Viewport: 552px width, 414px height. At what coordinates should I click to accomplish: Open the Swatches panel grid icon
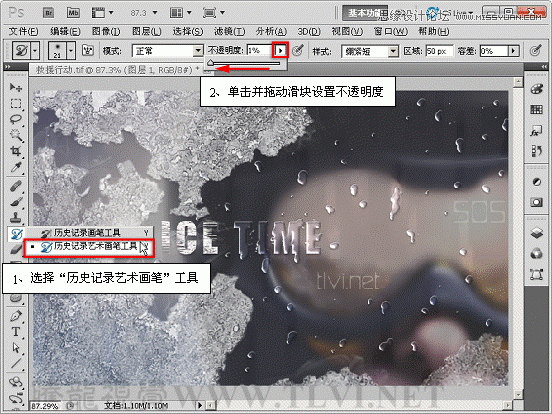click(536, 110)
